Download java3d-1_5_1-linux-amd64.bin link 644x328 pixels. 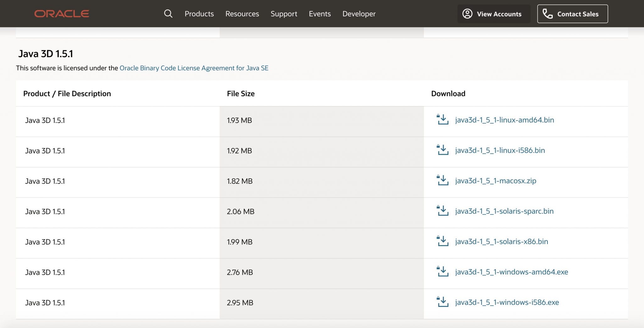coord(504,120)
